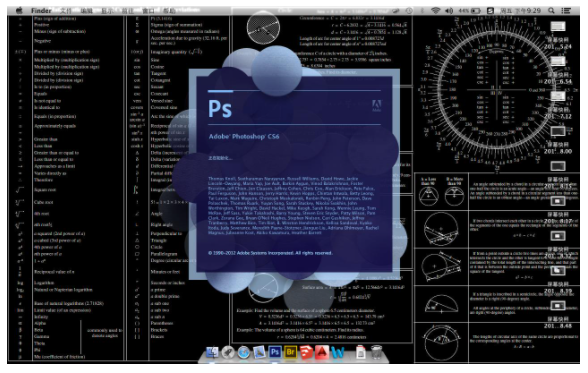Select desktop screenshot file ending 7.12
The width and height of the screenshot is (588, 373).
[558, 105]
